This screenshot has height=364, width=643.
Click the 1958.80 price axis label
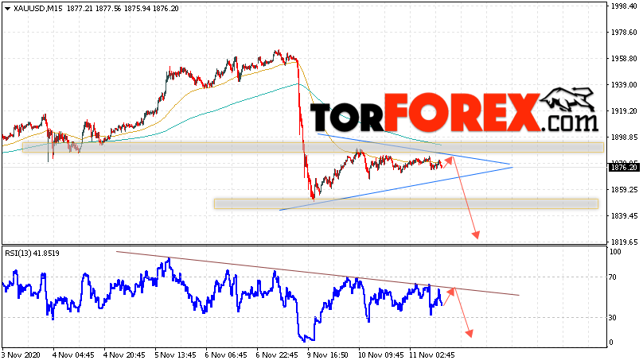[624, 59]
